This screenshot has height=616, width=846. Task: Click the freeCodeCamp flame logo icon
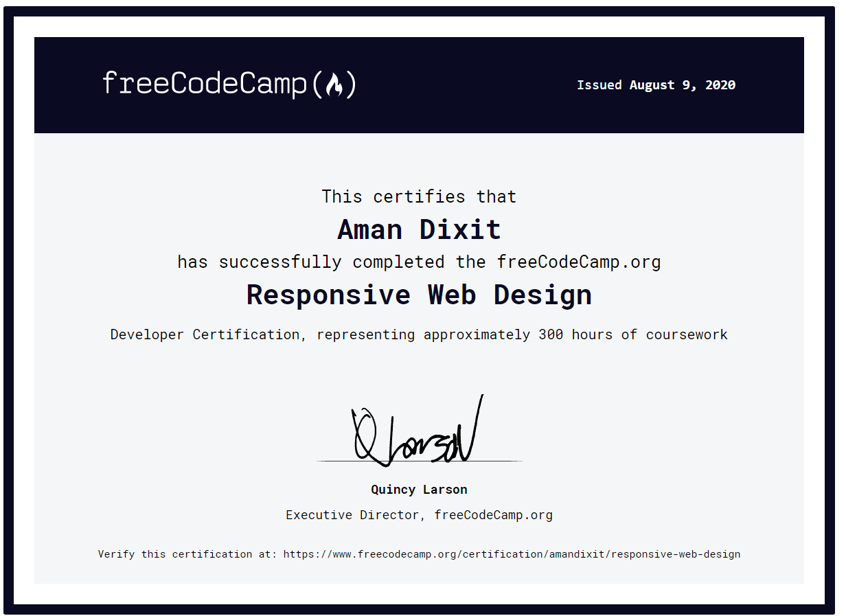(x=334, y=84)
